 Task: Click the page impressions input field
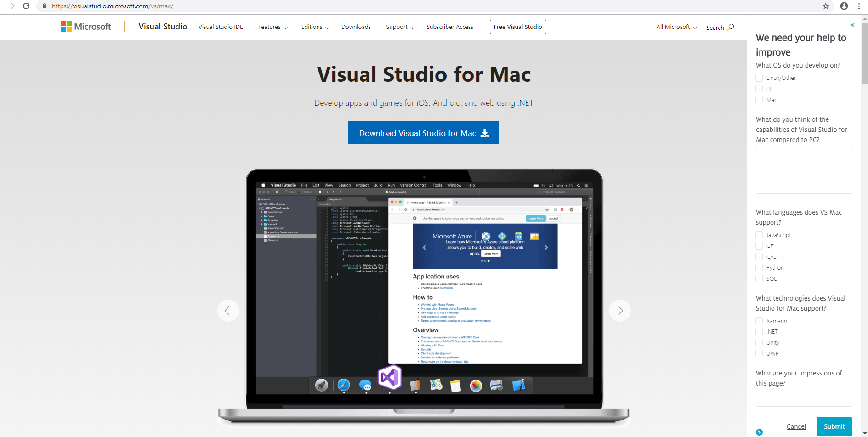click(x=804, y=399)
